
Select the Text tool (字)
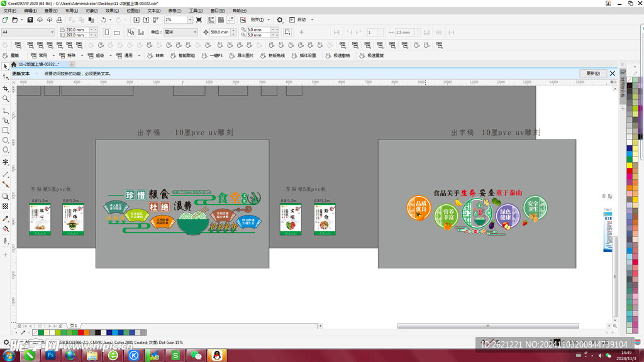click(5, 163)
